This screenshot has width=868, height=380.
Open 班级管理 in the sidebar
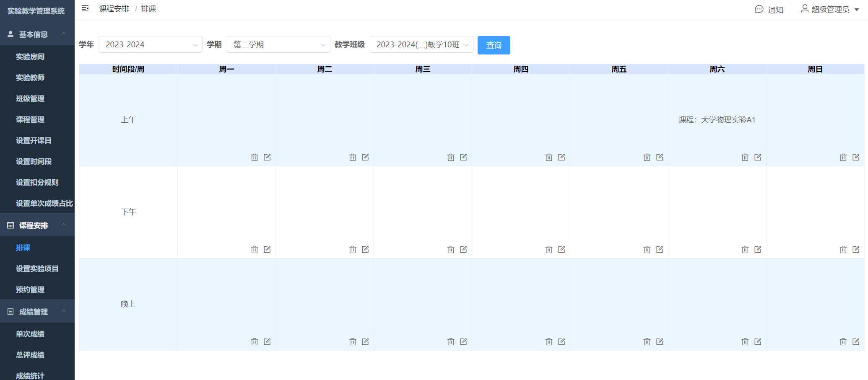[37, 98]
